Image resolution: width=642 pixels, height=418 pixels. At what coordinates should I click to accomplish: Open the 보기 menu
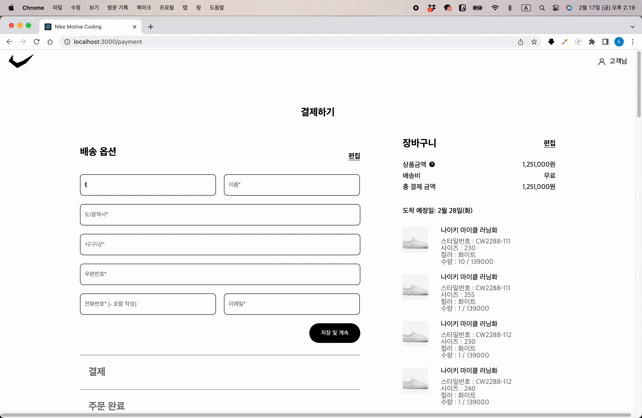pyautogui.click(x=94, y=8)
